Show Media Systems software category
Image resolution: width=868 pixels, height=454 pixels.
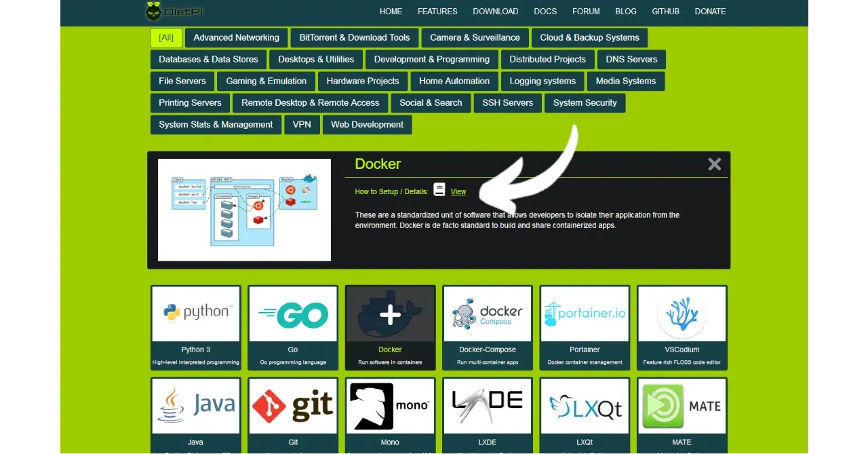pyautogui.click(x=625, y=81)
